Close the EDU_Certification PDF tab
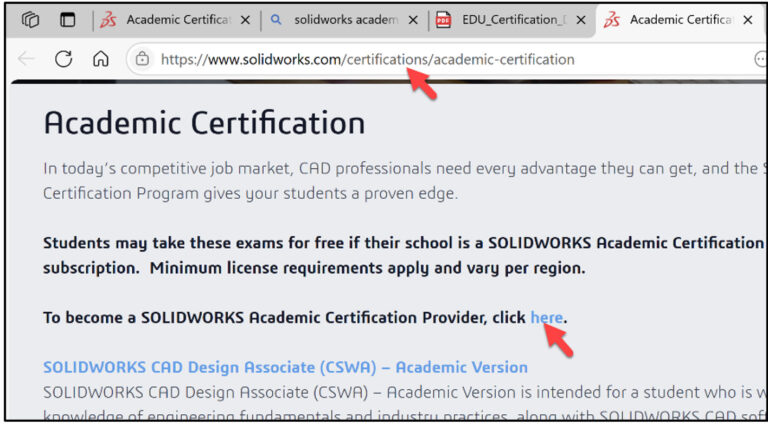The height and width of the screenshot is (424, 768). [x=581, y=20]
